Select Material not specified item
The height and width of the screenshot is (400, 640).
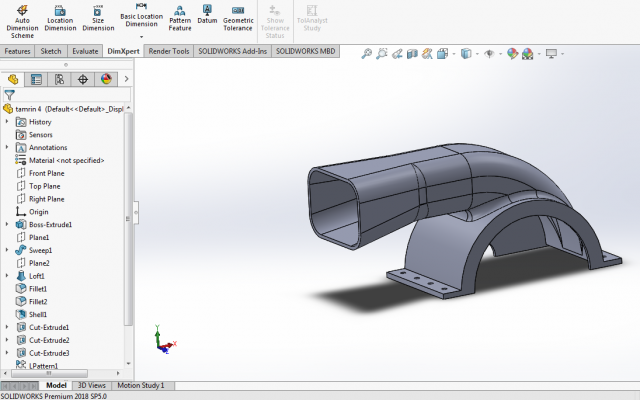click(x=60, y=160)
